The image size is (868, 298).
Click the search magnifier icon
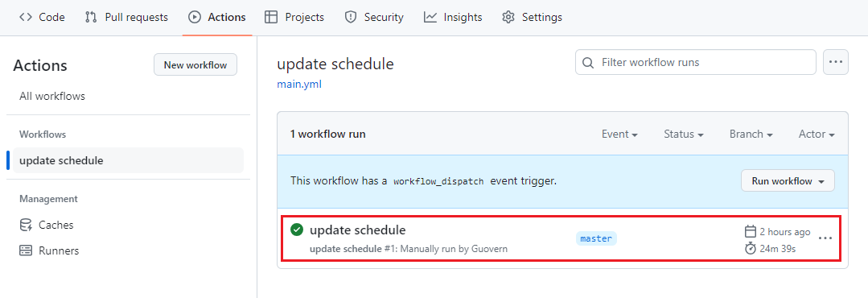pyautogui.click(x=588, y=62)
